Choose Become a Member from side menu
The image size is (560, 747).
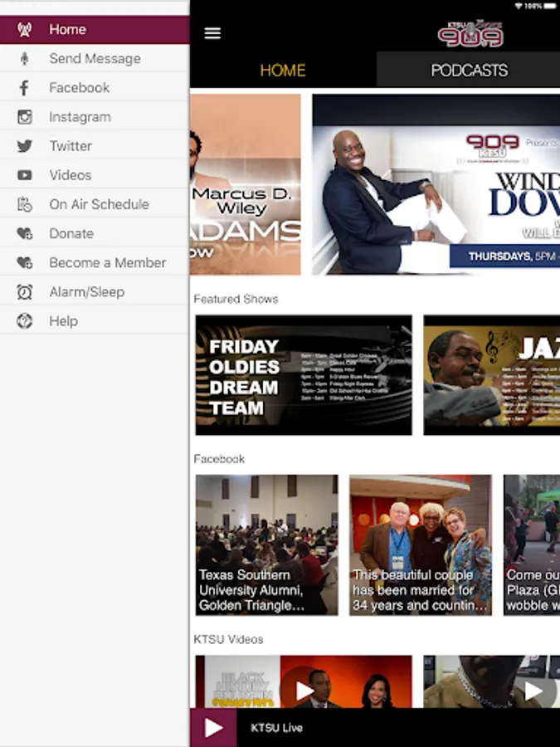pyautogui.click(x=95, y=262)
